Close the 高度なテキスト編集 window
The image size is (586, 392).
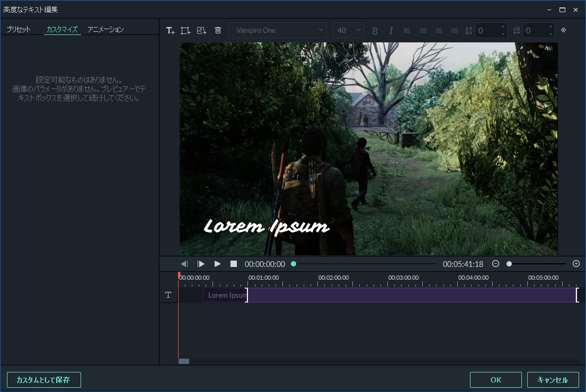point(575,10)
